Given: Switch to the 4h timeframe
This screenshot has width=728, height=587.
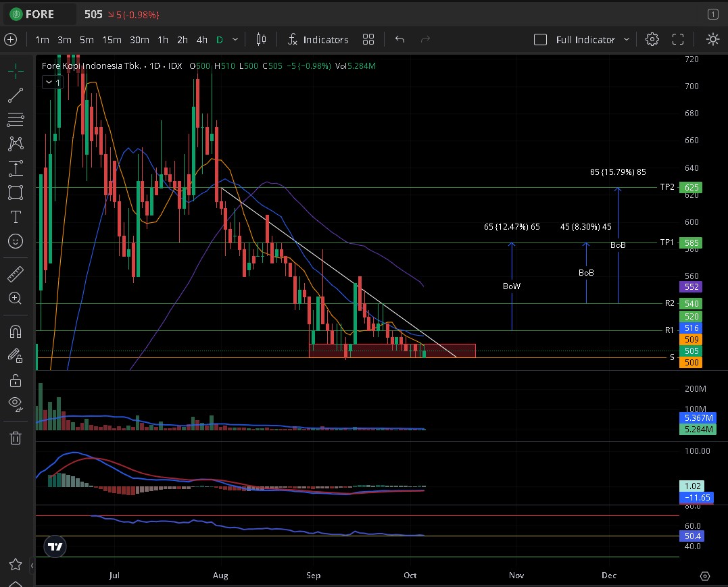Looking at the screenshot, I should click(x=201, y=40).
